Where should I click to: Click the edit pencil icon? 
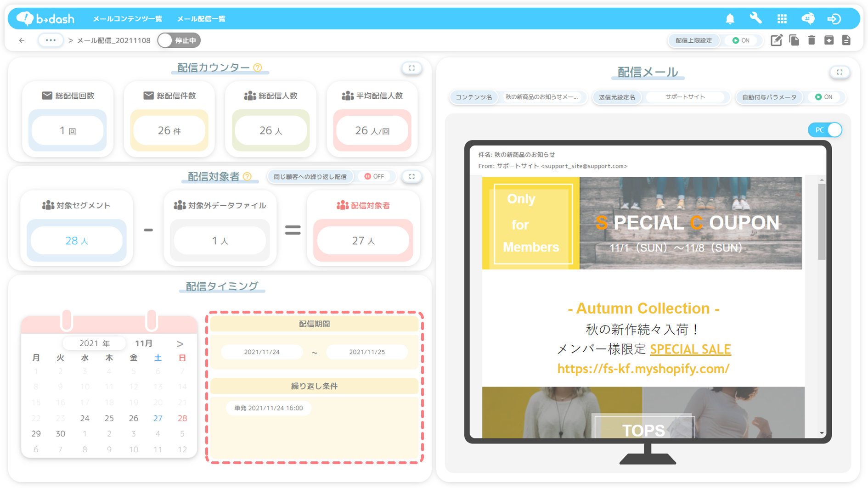776,40
